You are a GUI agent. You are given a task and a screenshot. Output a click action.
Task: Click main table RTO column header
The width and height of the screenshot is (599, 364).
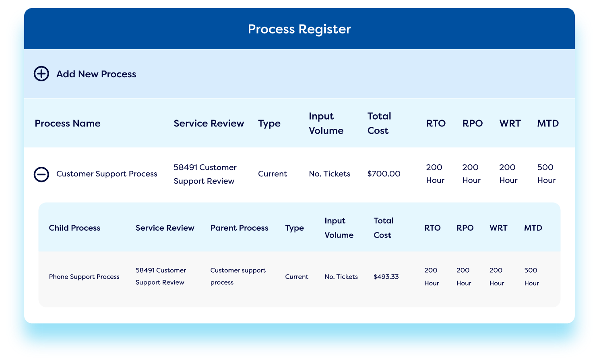click(x=436, y=123)
